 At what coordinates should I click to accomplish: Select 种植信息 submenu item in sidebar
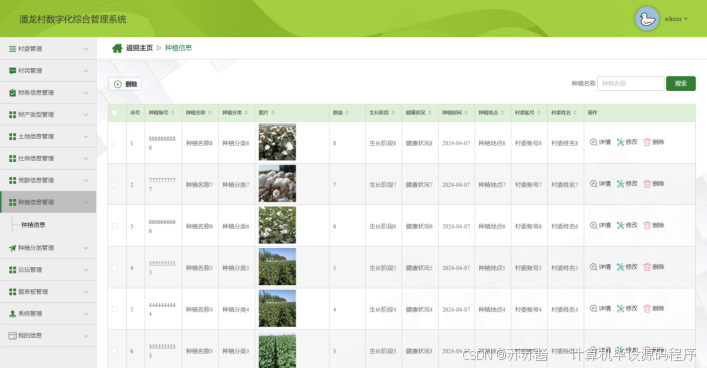(x=33, y=225)
